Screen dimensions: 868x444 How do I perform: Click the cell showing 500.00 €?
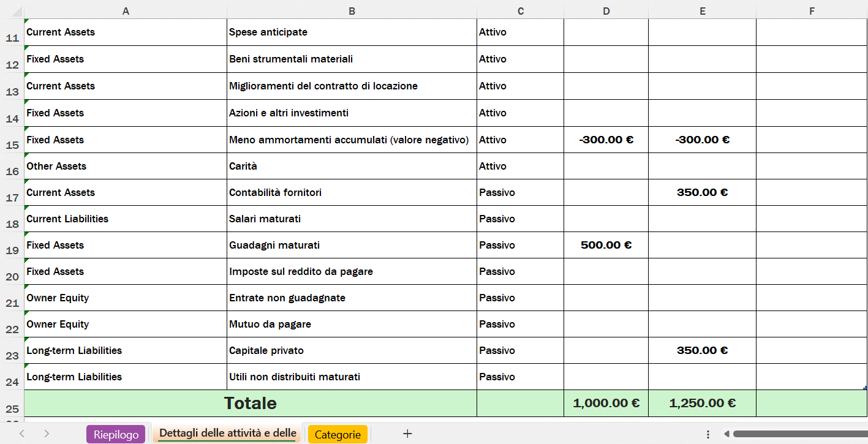pos(606,245)
